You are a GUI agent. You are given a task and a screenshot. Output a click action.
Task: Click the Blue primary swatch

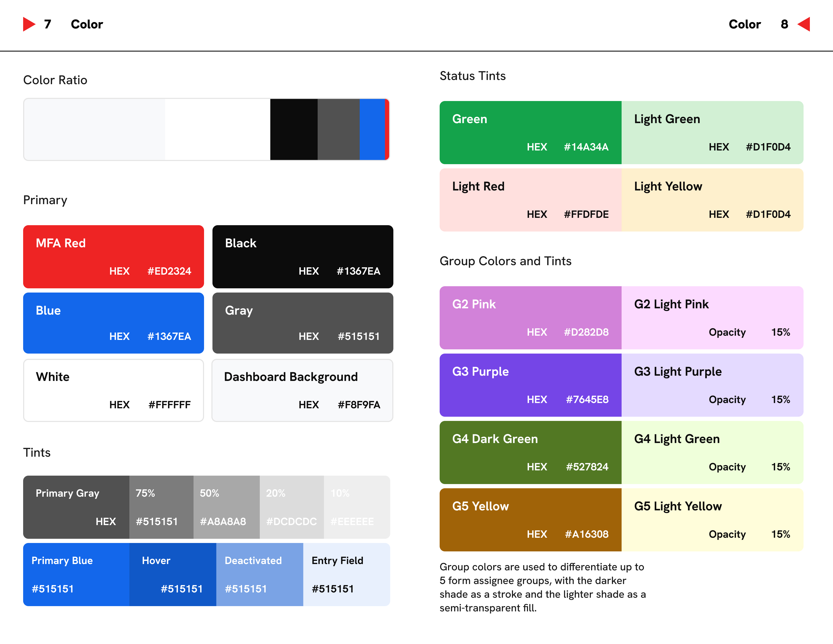[113, 323]
